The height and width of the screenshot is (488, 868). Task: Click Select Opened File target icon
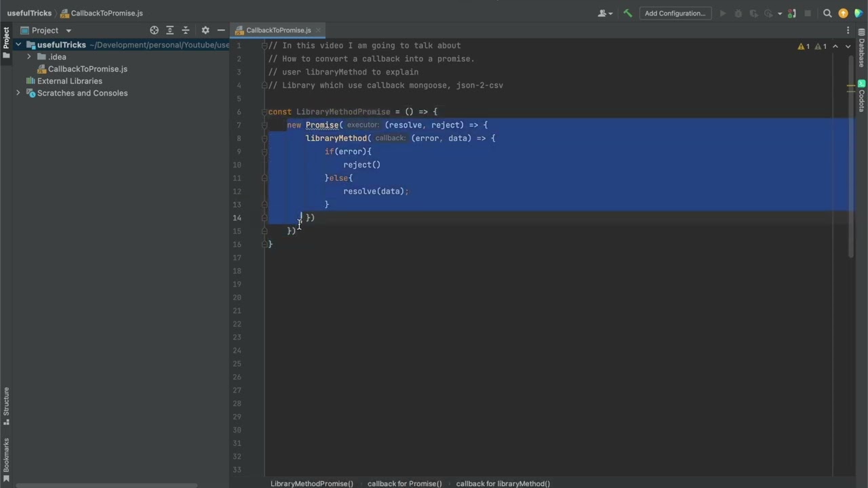pyautogui.click(x=154, y=30)
